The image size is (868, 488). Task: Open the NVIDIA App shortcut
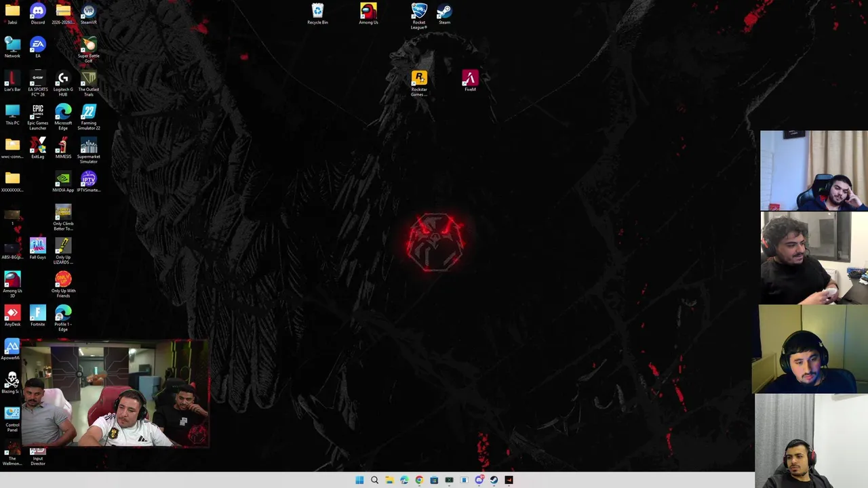point(63,182)
